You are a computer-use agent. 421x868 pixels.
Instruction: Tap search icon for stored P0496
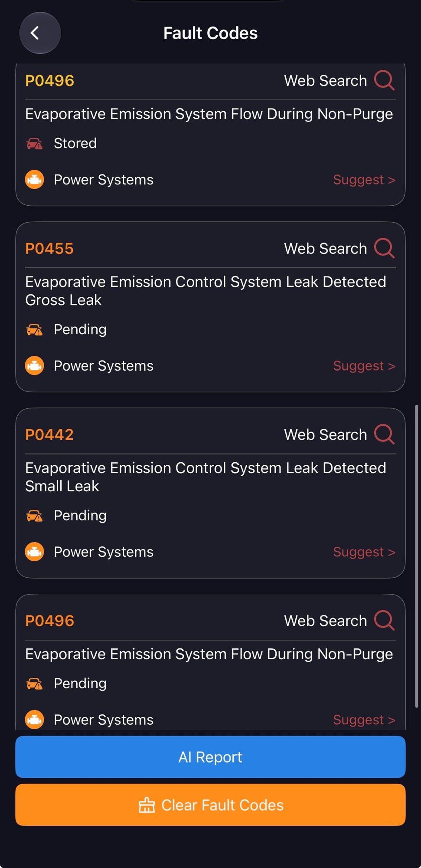point(384,80)
